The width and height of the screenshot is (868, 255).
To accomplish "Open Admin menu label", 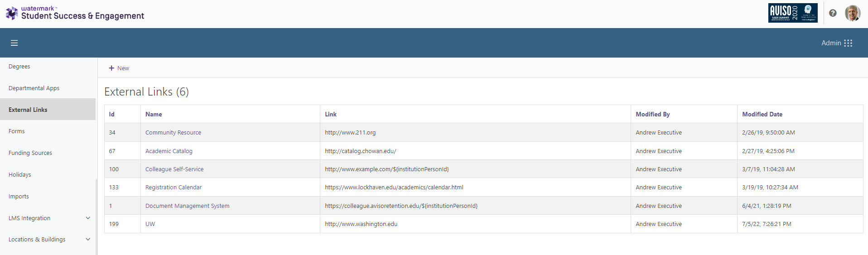I will 831,43.
